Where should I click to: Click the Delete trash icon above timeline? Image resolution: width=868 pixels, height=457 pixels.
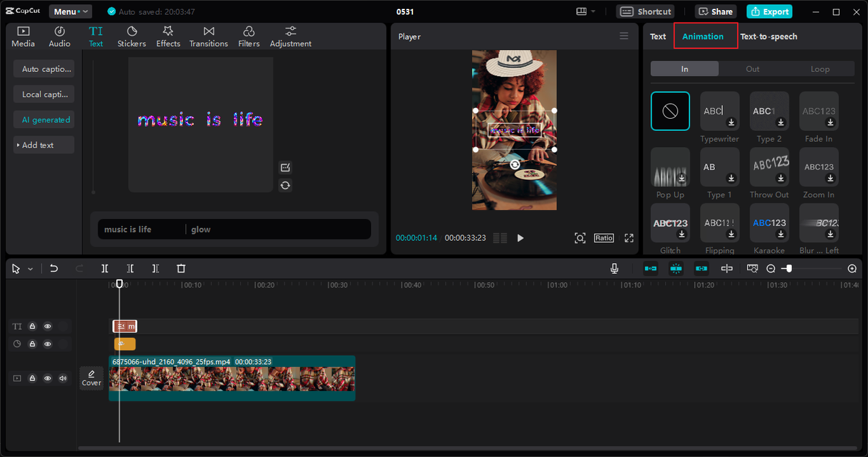tap(181, 269)
